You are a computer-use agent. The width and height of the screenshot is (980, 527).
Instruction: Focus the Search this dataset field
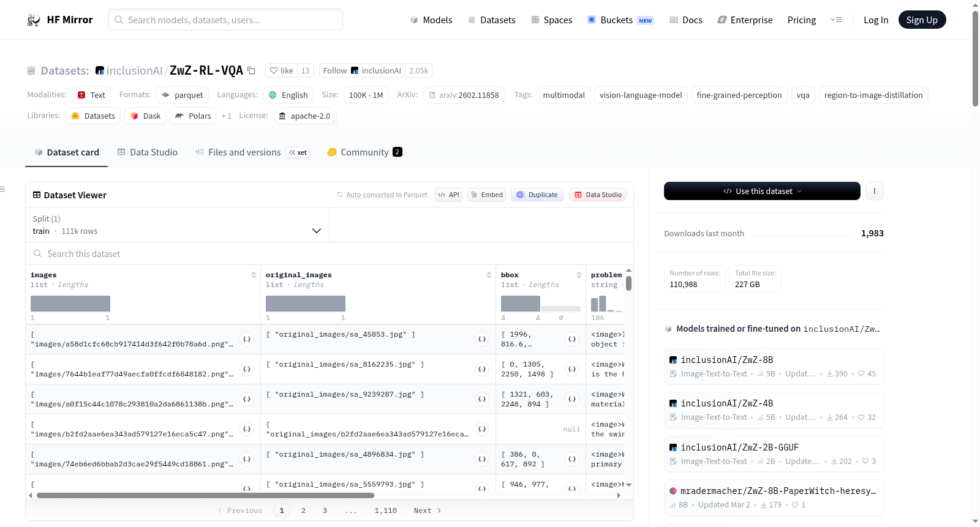pos(330,253)
